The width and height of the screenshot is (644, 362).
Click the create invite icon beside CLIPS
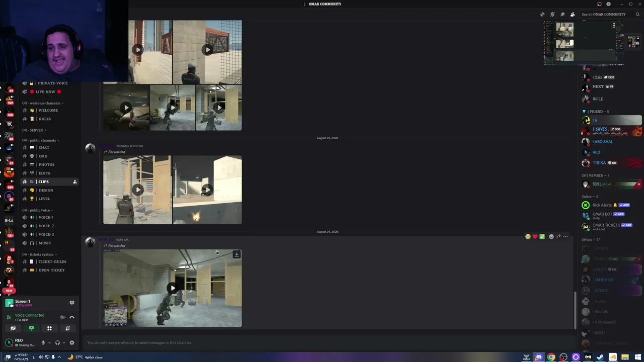coord(75,182)
